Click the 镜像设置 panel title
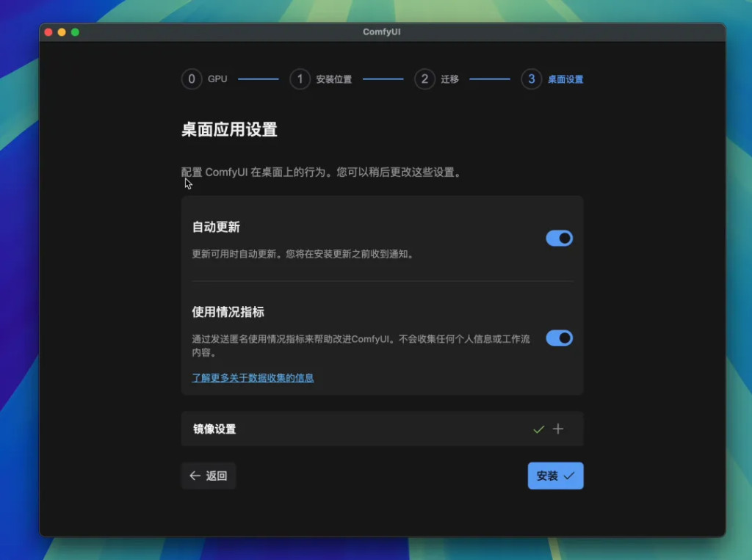Image resolution: width=752 pixels, height=560 pixels. (x=214, y=429)
